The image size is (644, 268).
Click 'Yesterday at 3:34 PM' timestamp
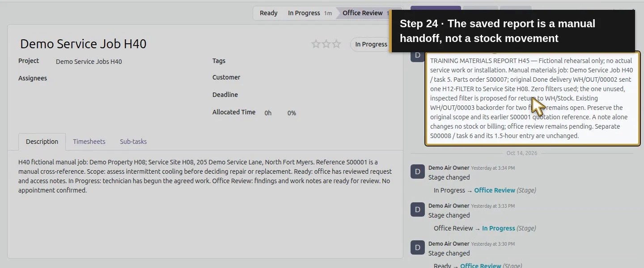point(493,168)
